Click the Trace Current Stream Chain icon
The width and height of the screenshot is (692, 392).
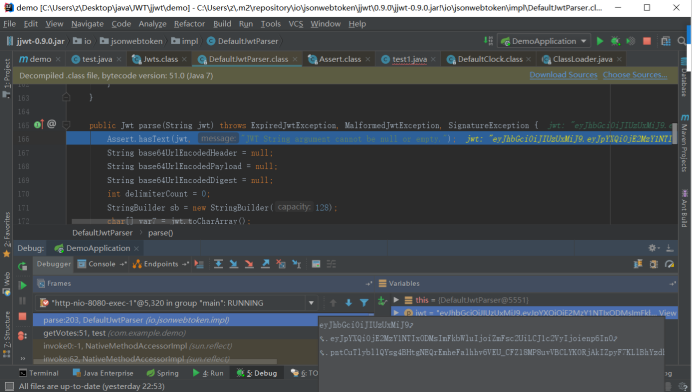[x=331, y=264]
